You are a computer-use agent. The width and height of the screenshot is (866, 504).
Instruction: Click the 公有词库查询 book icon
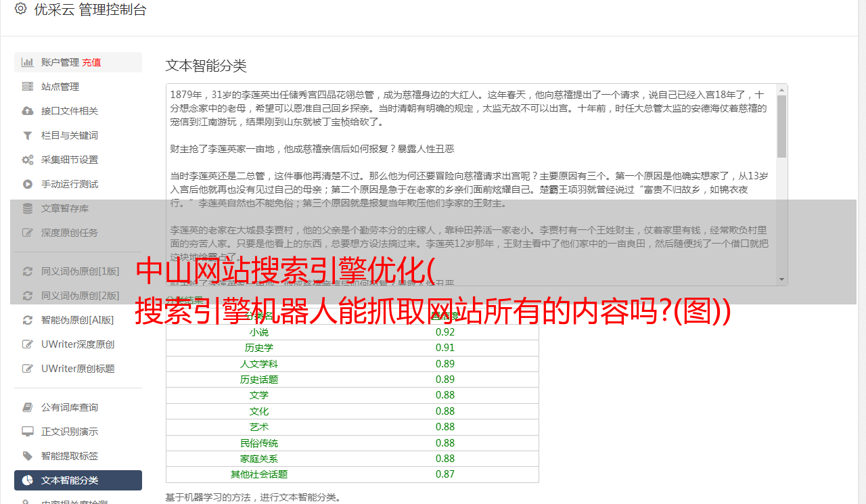28,407
